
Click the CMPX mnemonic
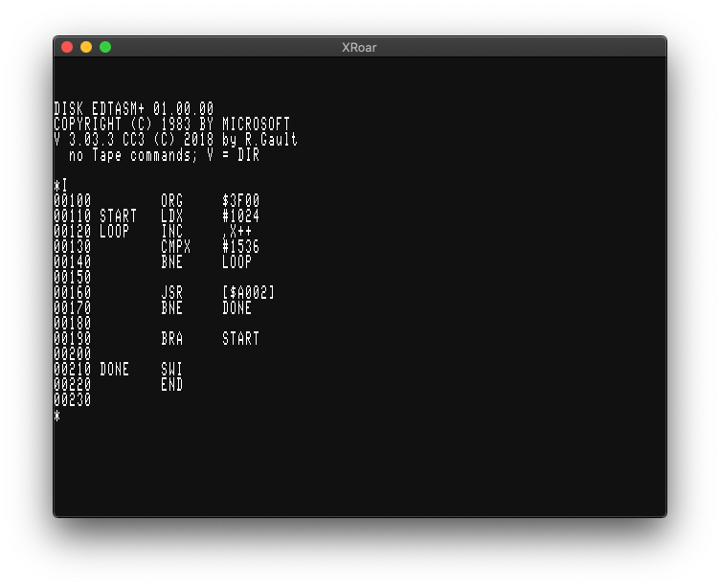(x=175, y=247)
